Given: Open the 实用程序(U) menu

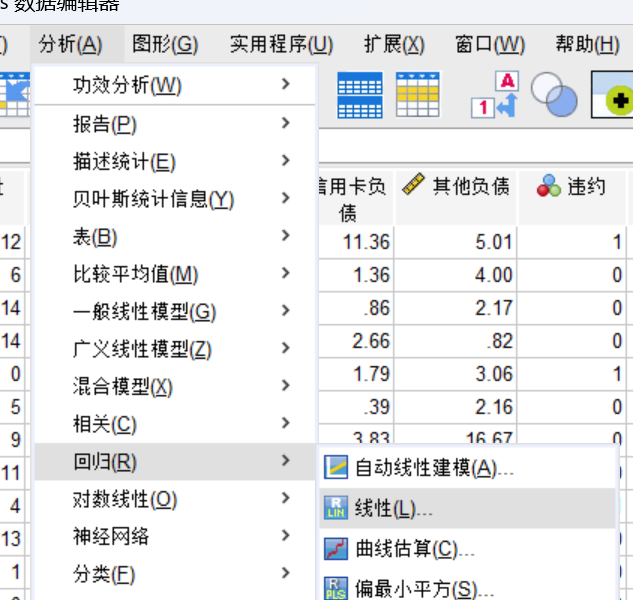Looking at the screenshot, I should (x=281, y=44).
